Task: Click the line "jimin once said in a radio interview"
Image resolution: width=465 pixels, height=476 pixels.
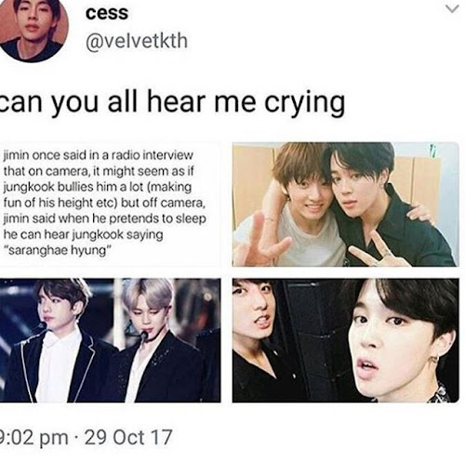Action: (99, 155)
